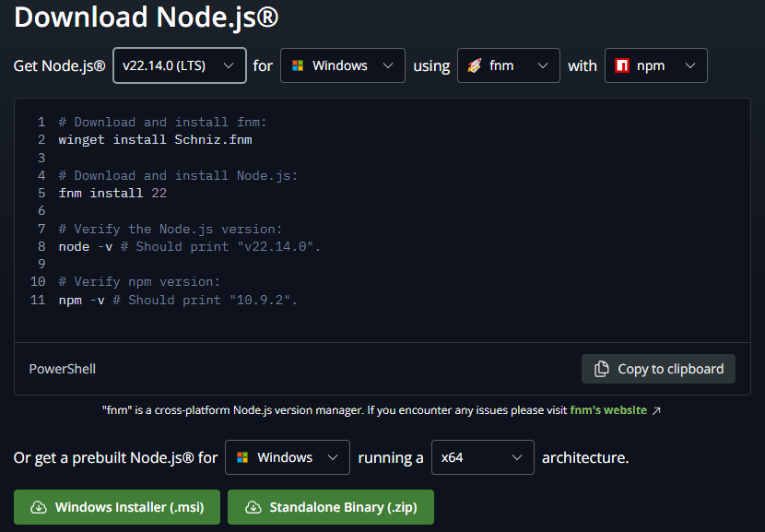This screenshot has width=765, height=532.
Task: Click the external link arrow after fnm's website
Action: click(x=656, y=411)
